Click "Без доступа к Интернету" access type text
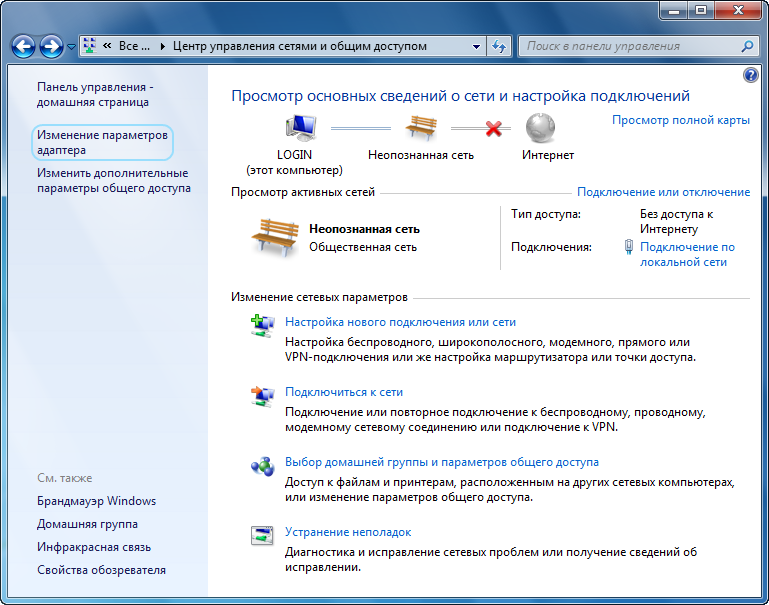This screenshot has width=769, height=605. pos(676,222)
